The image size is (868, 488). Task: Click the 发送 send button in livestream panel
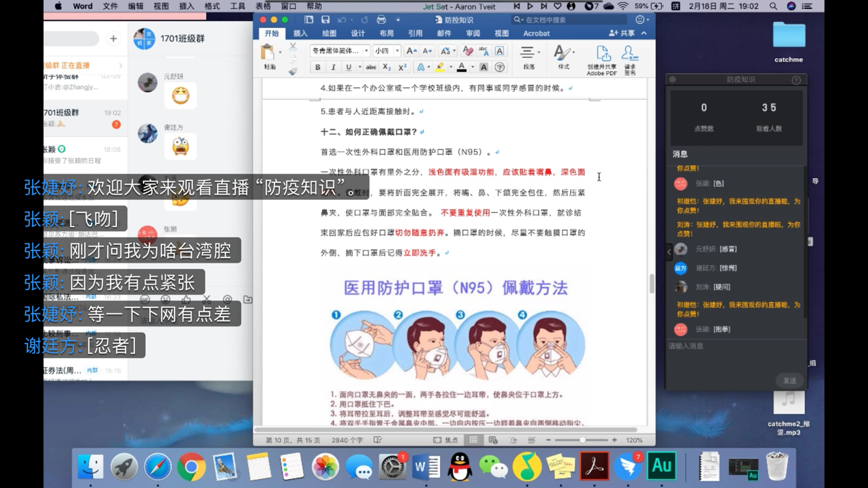coord(789,381)
